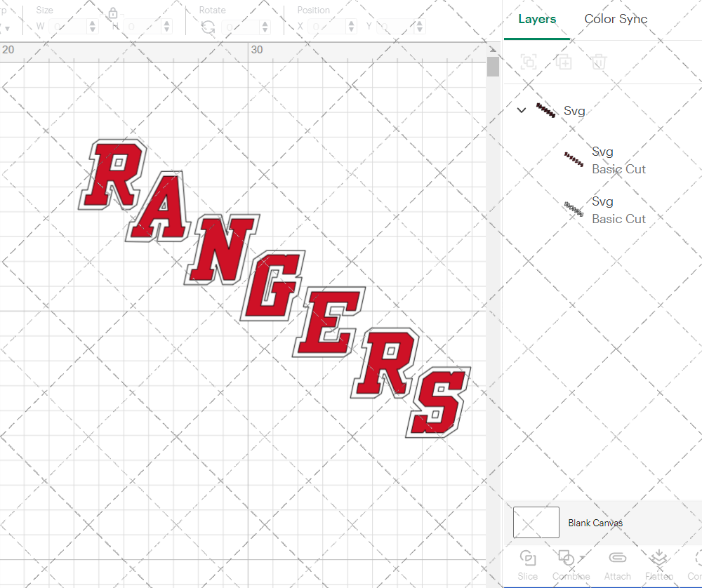The height and width of the screenshot is (588, 702).
Task: Toggle the size aspect ratio lock
Action: (113, 13)
